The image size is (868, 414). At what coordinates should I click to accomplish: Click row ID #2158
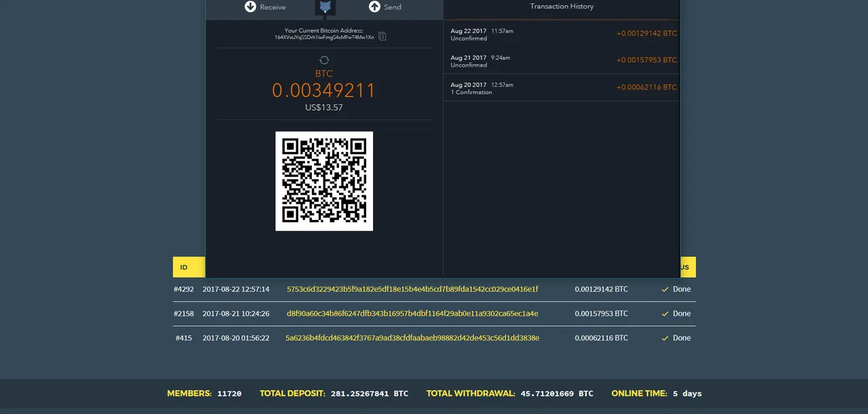(x=184, y=314)
